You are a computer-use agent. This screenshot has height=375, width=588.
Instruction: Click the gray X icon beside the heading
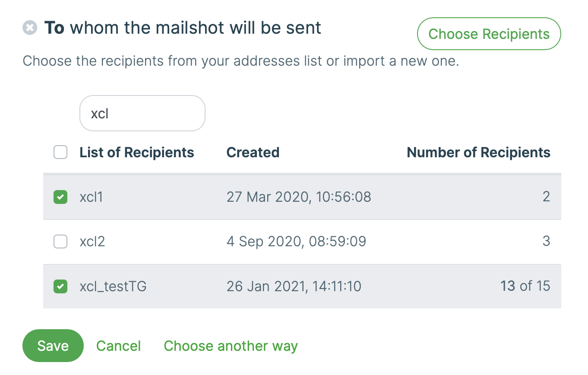pos(30,28)
